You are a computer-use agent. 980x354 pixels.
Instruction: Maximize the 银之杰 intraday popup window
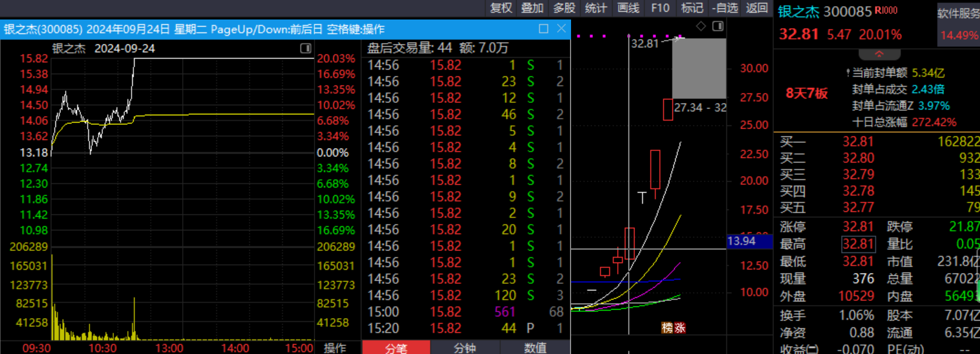544,29
